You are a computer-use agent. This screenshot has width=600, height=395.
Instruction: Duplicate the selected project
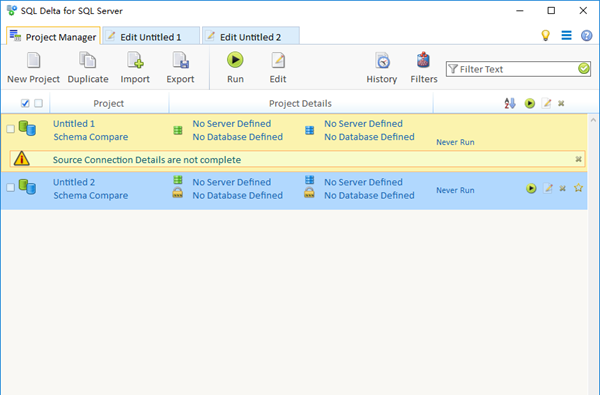point(88,68)
